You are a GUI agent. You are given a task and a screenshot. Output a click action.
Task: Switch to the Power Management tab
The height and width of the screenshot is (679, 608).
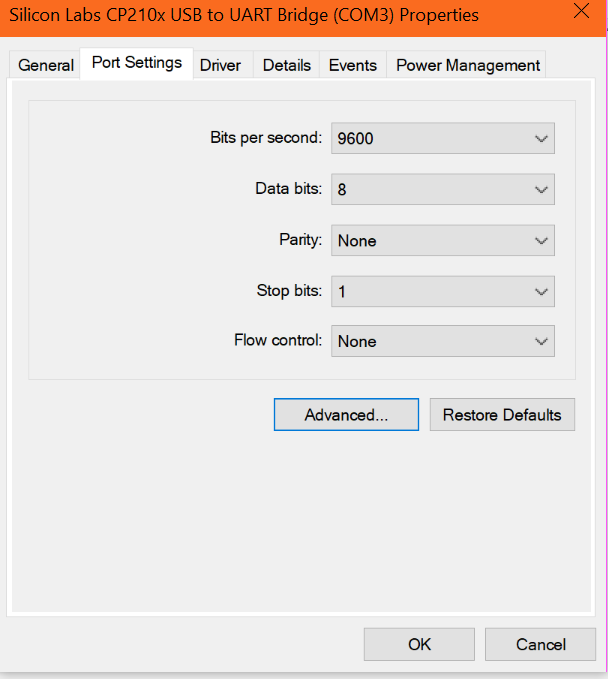[468, 65]
